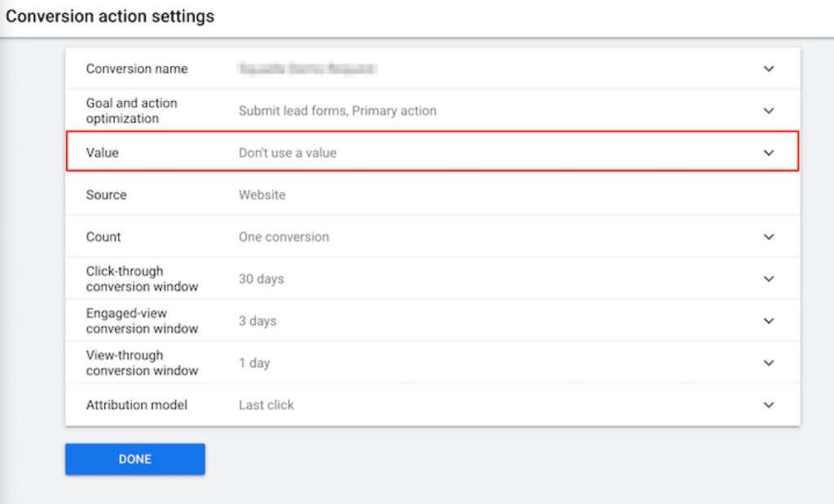Click the Conversion action settings heading
The width and height of the screenshot is (834, 504).
tap(110, 16)
